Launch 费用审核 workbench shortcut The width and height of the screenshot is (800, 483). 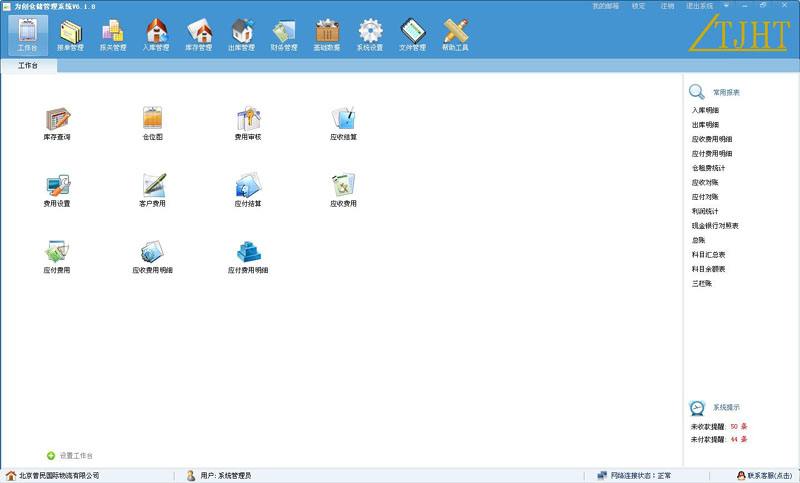tap(248, 123)
